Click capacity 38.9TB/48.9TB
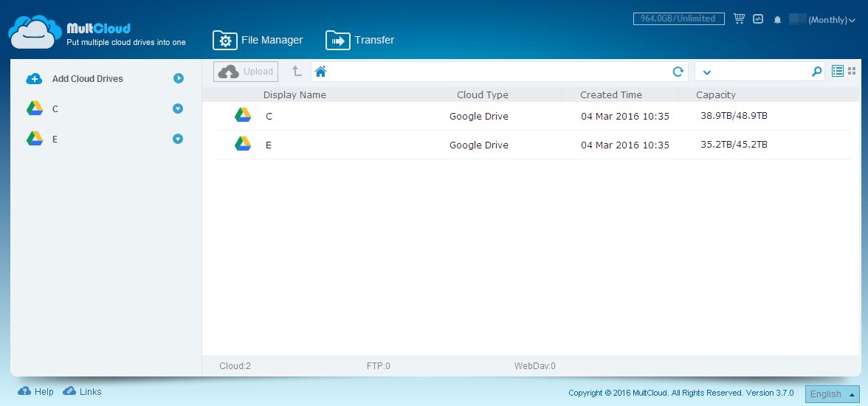This screenshot has height=406, width=868. pyautogui.click(x=734, y=116)
